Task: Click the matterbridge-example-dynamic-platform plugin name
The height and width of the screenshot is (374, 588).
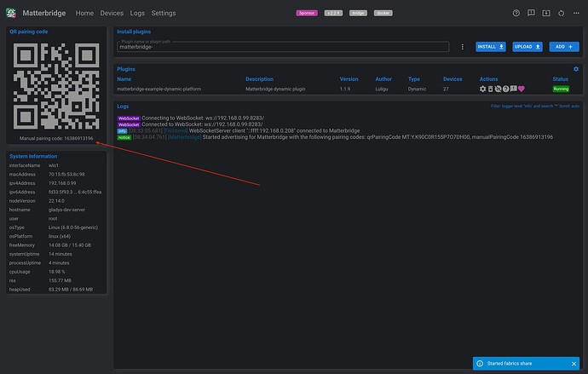Action: pos(159,89)
